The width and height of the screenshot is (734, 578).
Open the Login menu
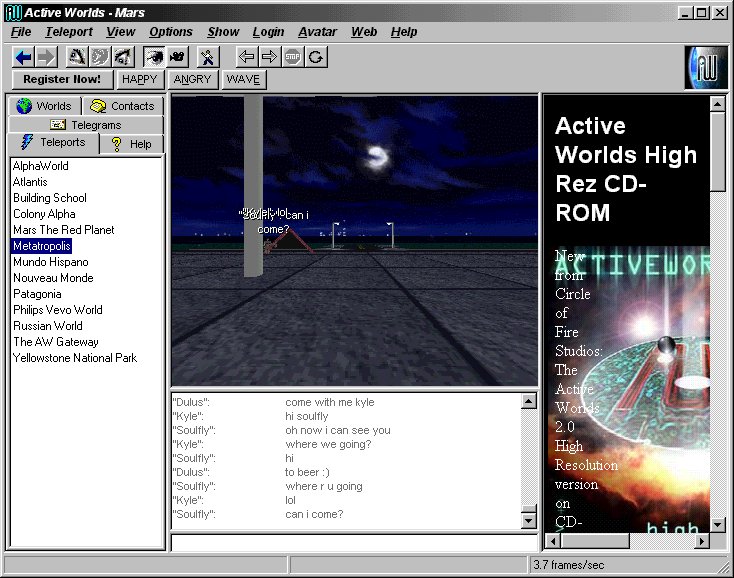point(268,32)
